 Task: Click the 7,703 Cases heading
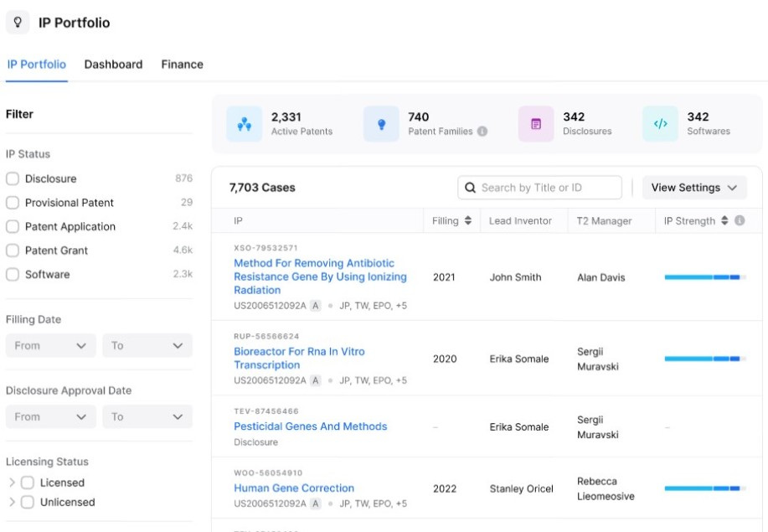[262, 188]
